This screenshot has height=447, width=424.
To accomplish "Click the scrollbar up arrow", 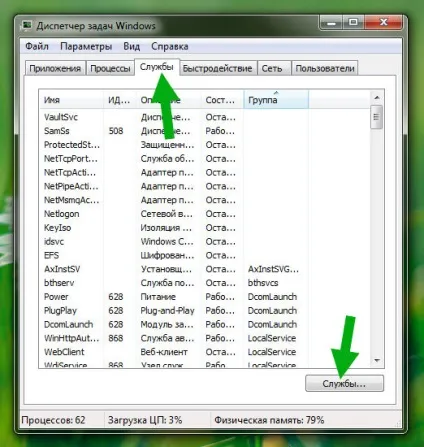I will pos(377,97).
